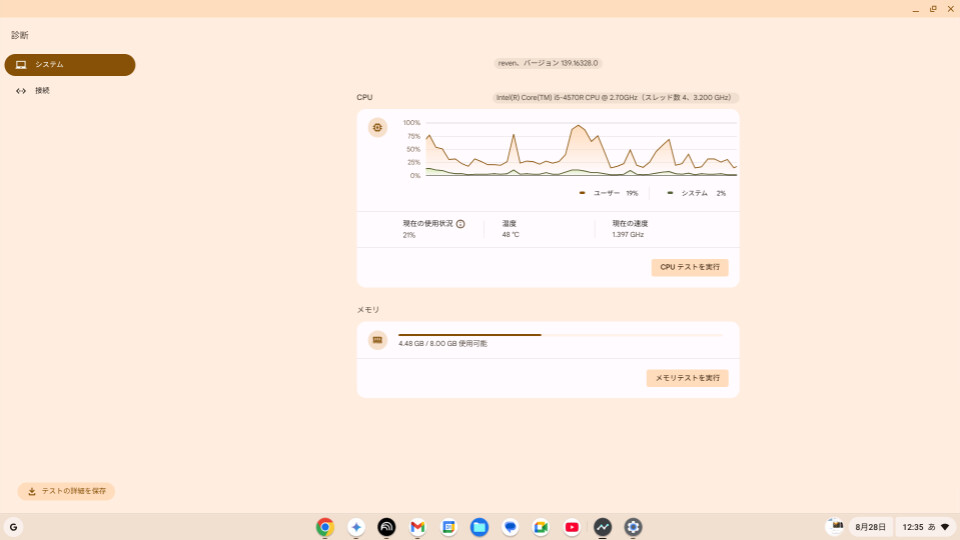This screenshot has width=960, height=540.
Task: Click info icon beside 現在の使用状況
Action: pos(460,224)
